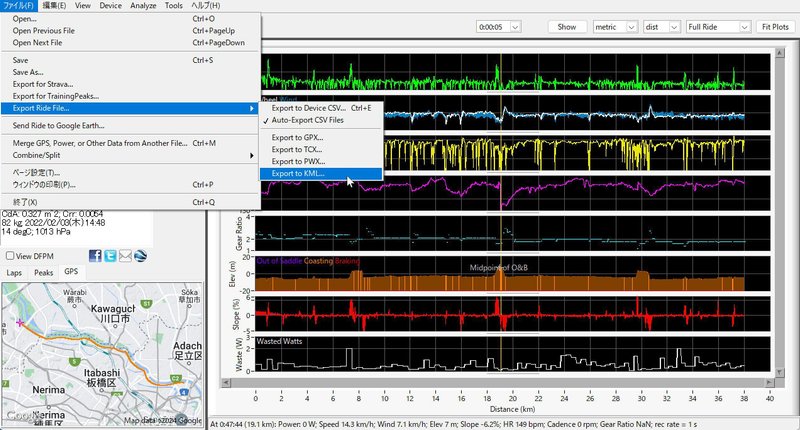Select Send Ride to Google Earth...
This screenshot has width=800, height=430.
[131, 125]
